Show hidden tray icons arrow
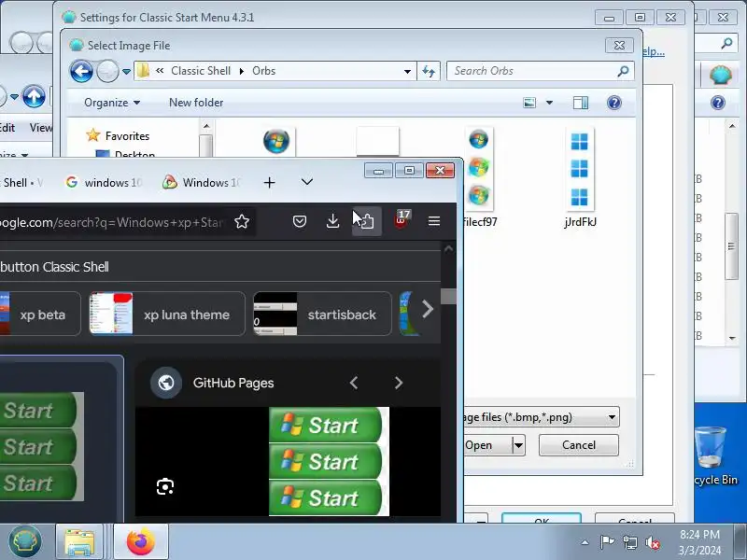The image size is (747, 560). pyautogui.click(x=585, y=542)
